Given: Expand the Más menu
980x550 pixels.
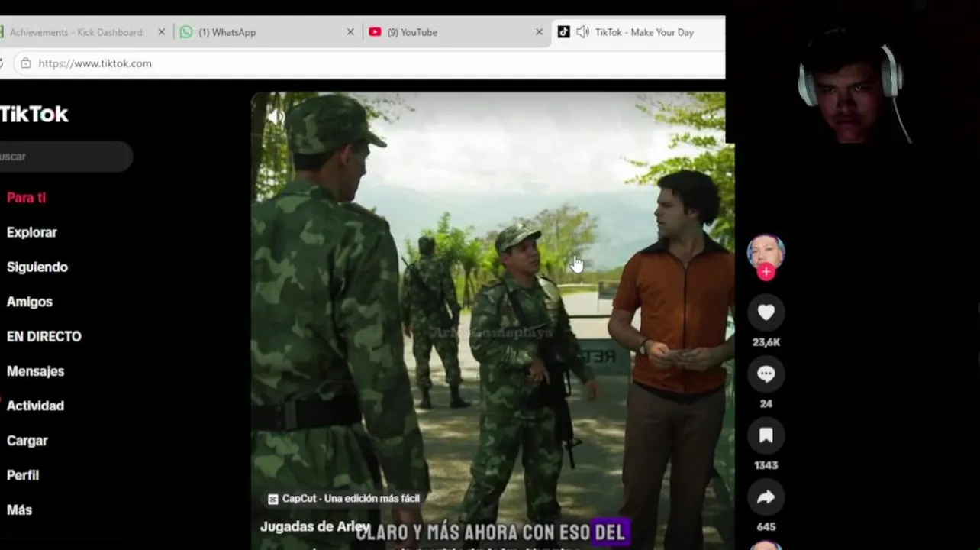Looking at the screenshot, I should (x=19, y=510).
